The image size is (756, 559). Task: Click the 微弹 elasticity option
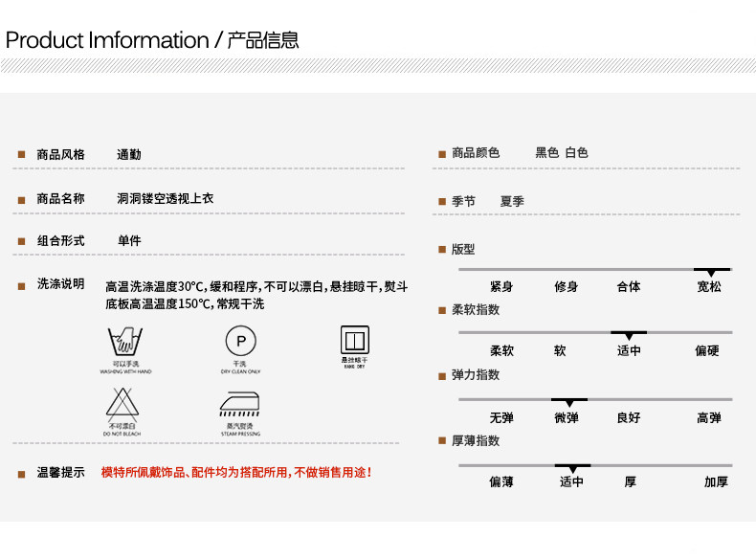click(x=566, y=417)
